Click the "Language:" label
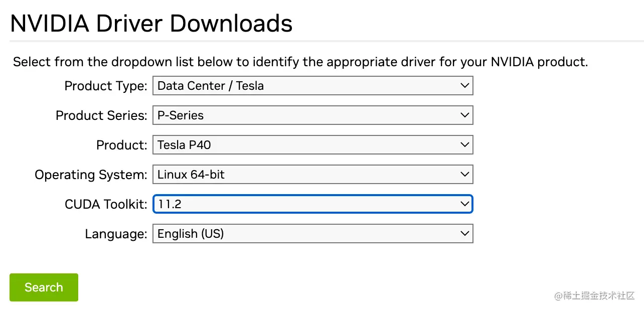 pyautogui.click(x=116, y=234)
